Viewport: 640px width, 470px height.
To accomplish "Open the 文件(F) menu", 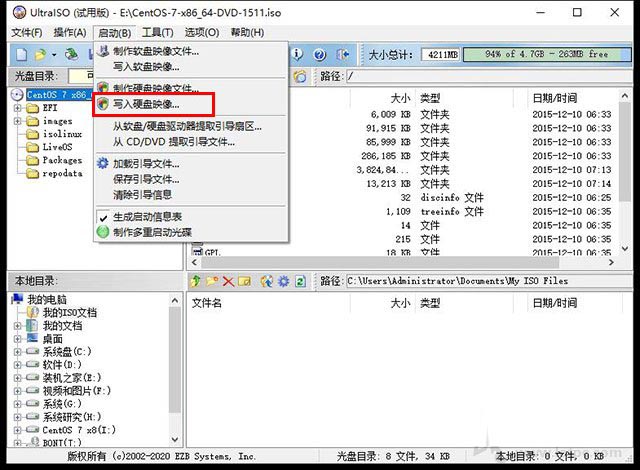I will tap(27, 33).
